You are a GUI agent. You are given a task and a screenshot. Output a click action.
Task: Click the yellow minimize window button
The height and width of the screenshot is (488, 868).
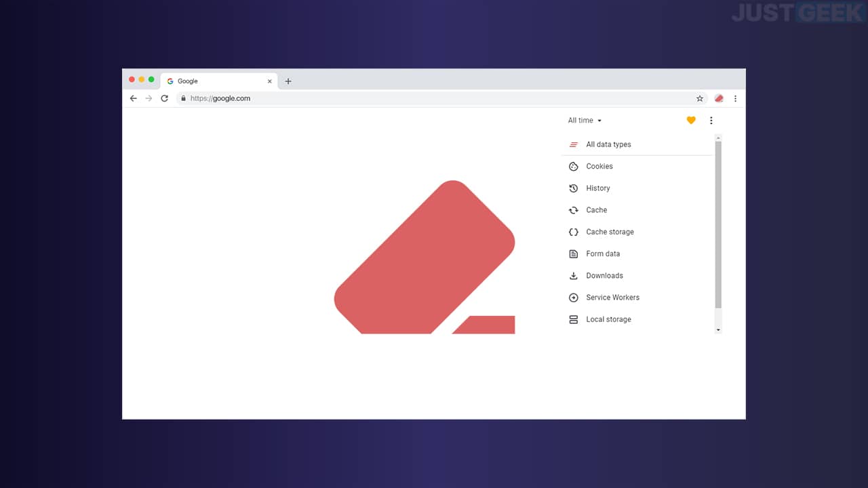coord(141,79)
